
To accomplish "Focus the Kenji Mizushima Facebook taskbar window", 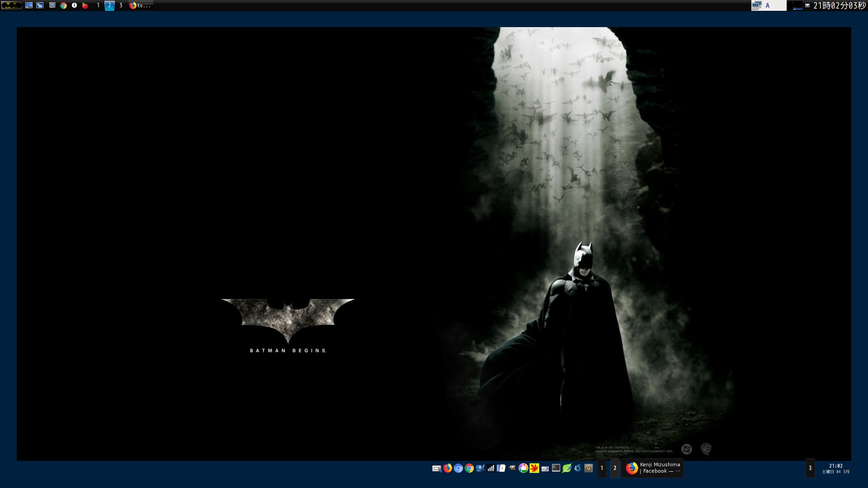I will (x=653, y=468).
